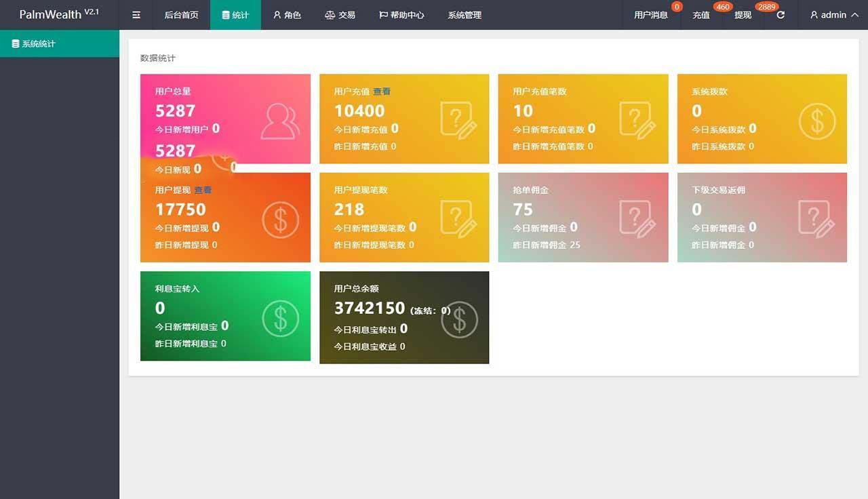The height and width of the screenshot is (499, 868).
Task: Click dollar icon in 用户提现 card
Action: tap(280, 220)
